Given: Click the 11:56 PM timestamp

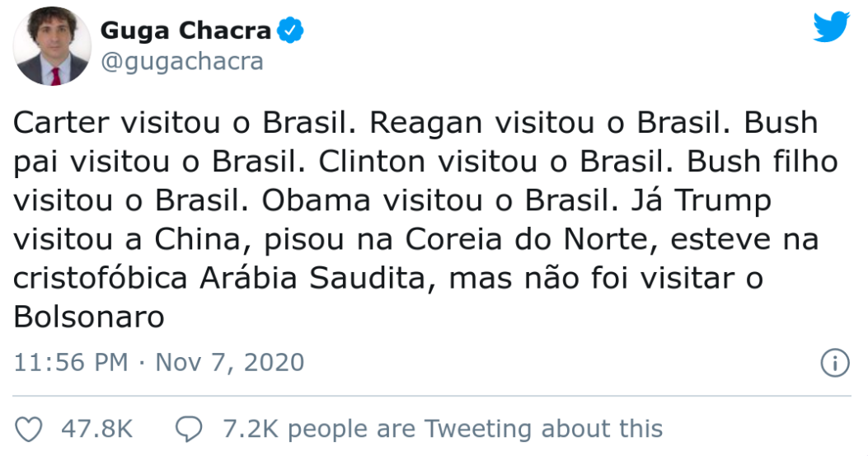Looking at the screenshot, I should (x=71, y=362).
